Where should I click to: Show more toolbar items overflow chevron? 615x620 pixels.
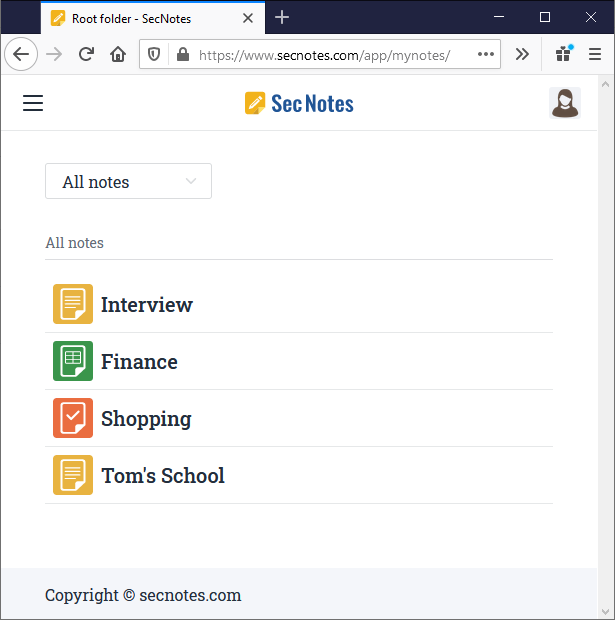coord(522,55)
